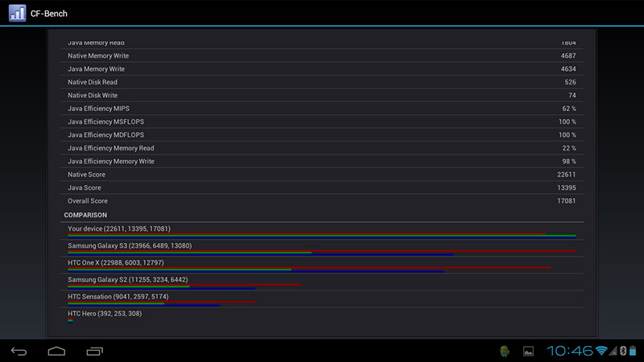Tap the Home navigation button
Image resolution: width=644 pixels, height=362 pixels.
tap(56, 352)
